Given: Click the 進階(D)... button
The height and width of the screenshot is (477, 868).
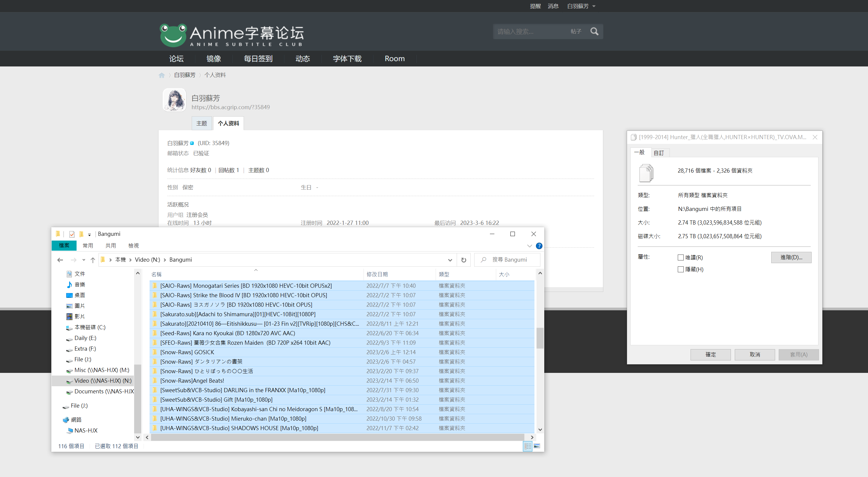Looking at the screenshot, I should (x=791, y=257).
